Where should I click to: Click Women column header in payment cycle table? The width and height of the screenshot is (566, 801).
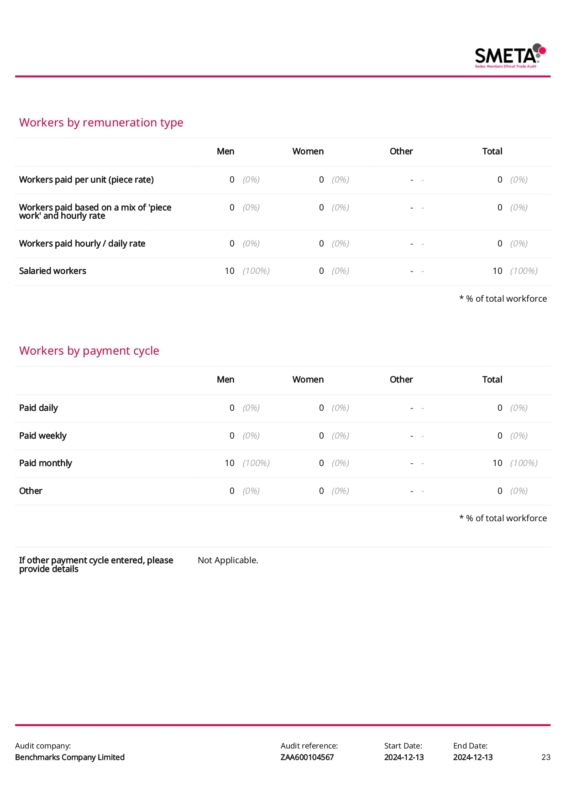tap(308, 380)
